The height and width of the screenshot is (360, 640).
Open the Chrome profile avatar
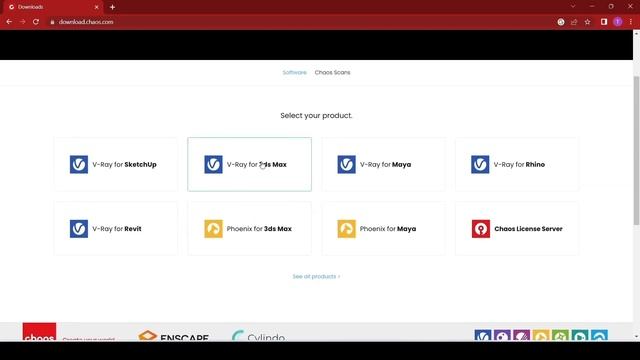pyautogui.click(x=618, y=22)
